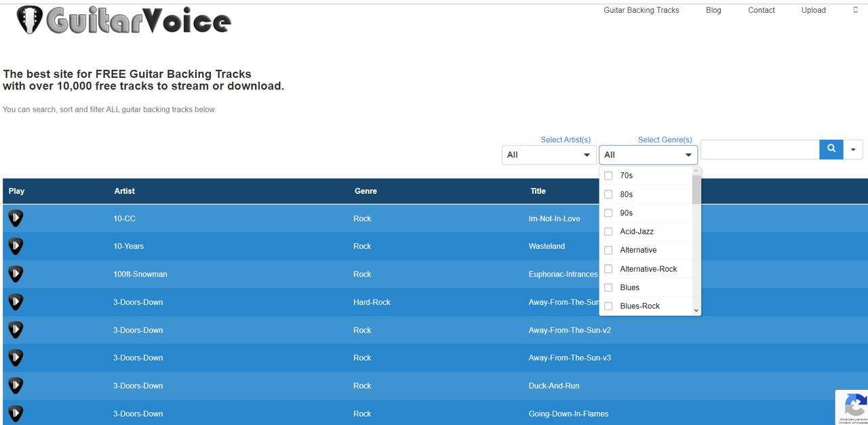Play the 10-CC track Im-Not-In-Love

16,218
